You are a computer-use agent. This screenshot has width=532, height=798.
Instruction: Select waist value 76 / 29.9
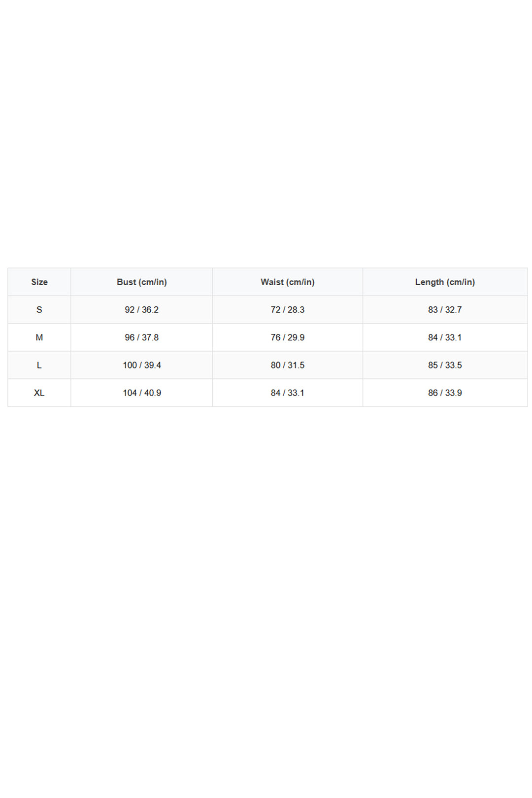(288, 337)
